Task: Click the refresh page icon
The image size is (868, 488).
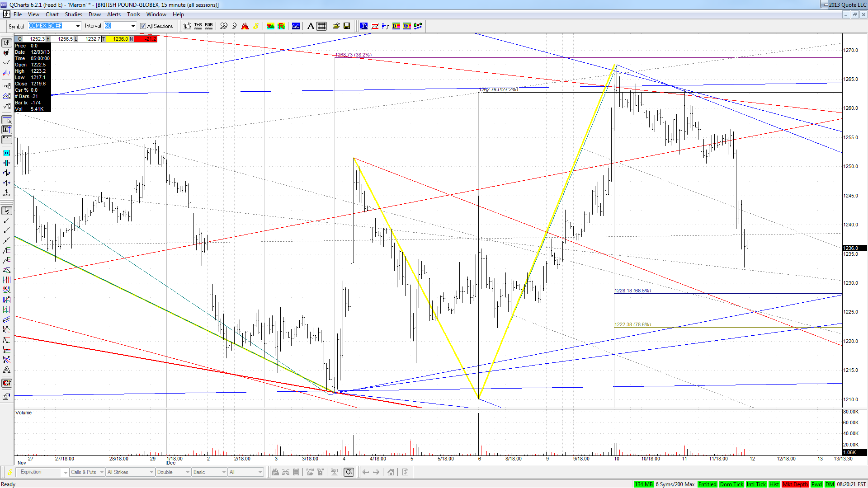Action: click(x=405, y=472)
